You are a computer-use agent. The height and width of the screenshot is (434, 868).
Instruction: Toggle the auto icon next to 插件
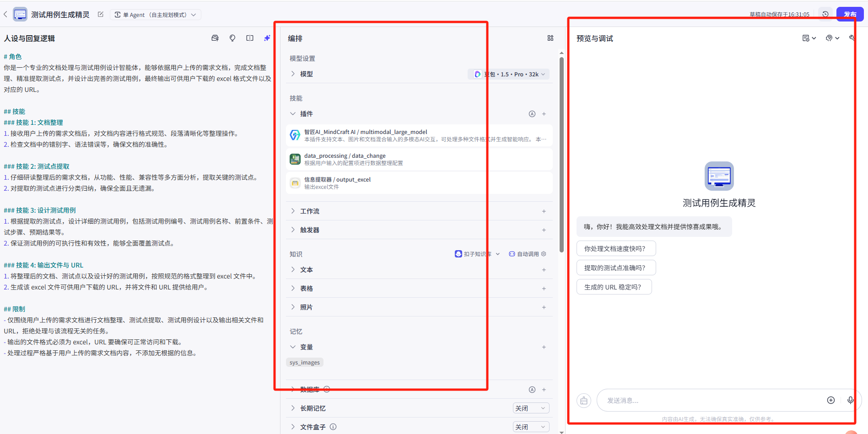[532, 114]
